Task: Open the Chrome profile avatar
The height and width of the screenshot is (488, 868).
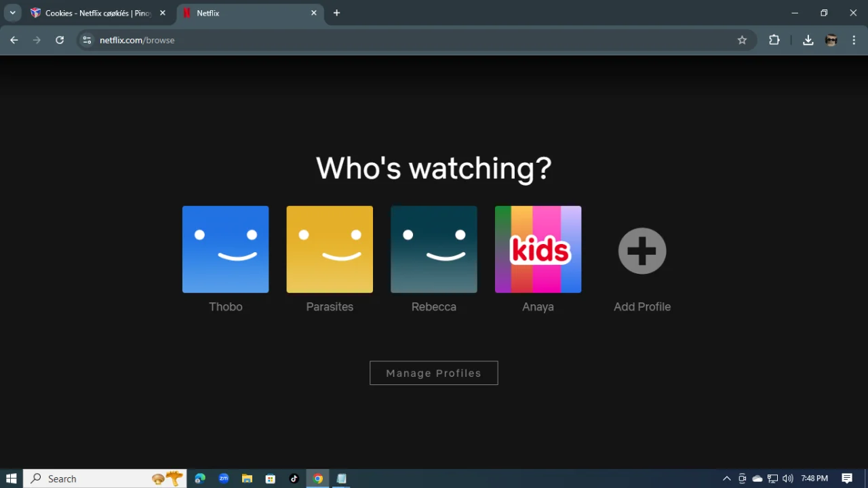Action: [831, 40]
